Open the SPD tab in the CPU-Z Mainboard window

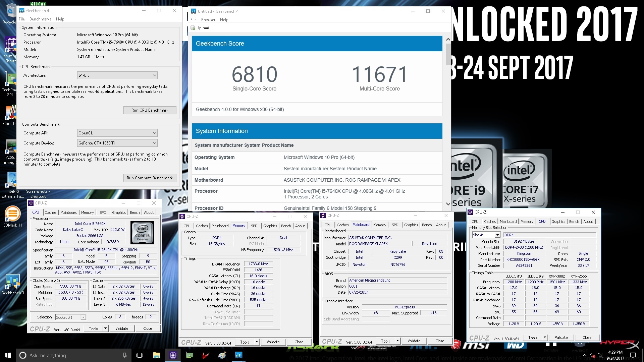click(395, 225)
